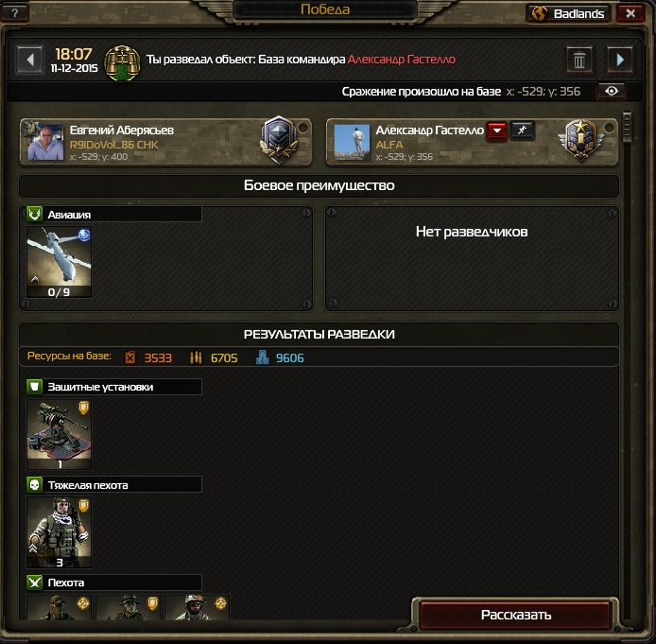Viewport: 656px width, 644px height.
Task: Open the red dropdown next to Александр Гастелло
Action: 496,131
